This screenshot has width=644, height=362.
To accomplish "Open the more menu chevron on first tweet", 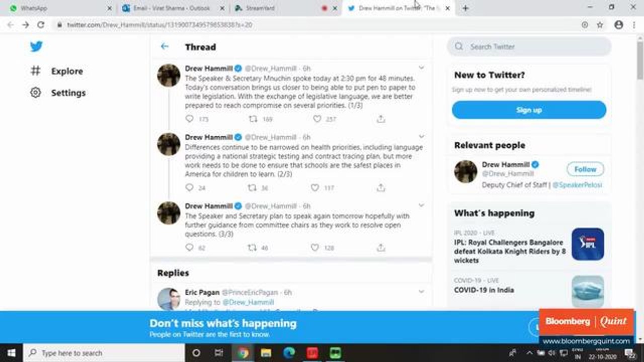I will click(421, 68).
